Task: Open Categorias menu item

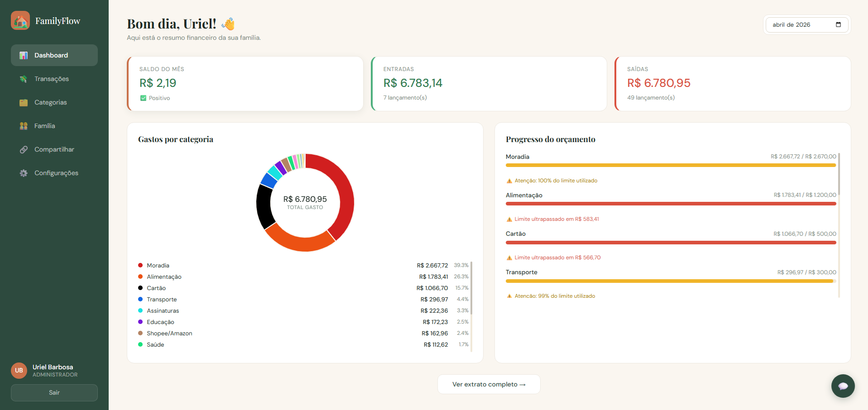Action: tap(54, 102)
